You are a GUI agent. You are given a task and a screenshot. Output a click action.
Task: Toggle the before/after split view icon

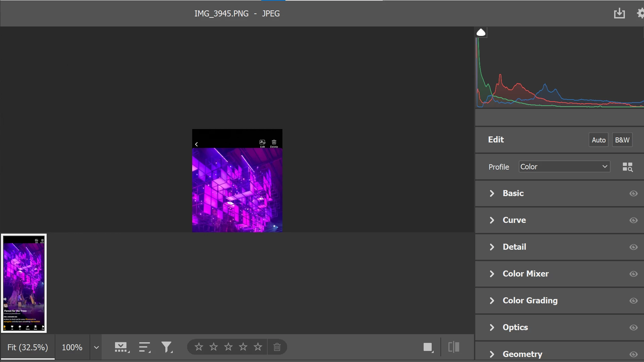click(453, 347)
